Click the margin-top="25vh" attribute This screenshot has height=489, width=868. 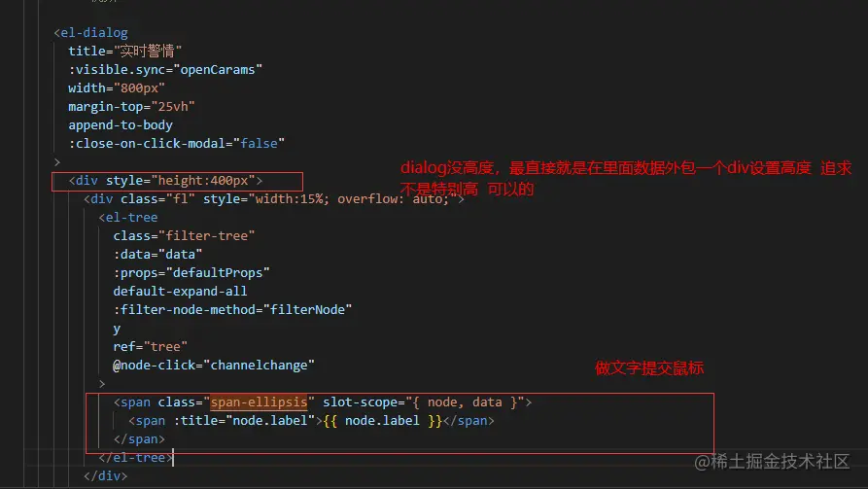(x=131, y=106)
